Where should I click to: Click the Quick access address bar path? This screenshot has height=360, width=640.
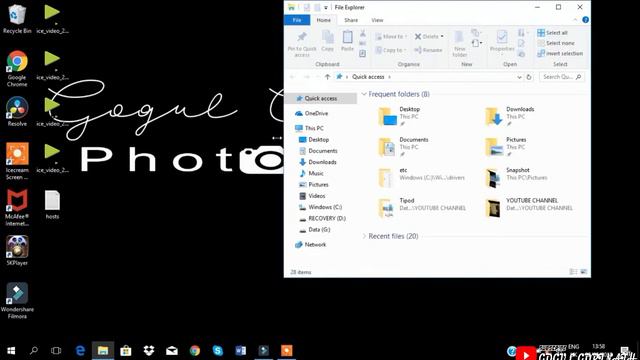point(368,77)
